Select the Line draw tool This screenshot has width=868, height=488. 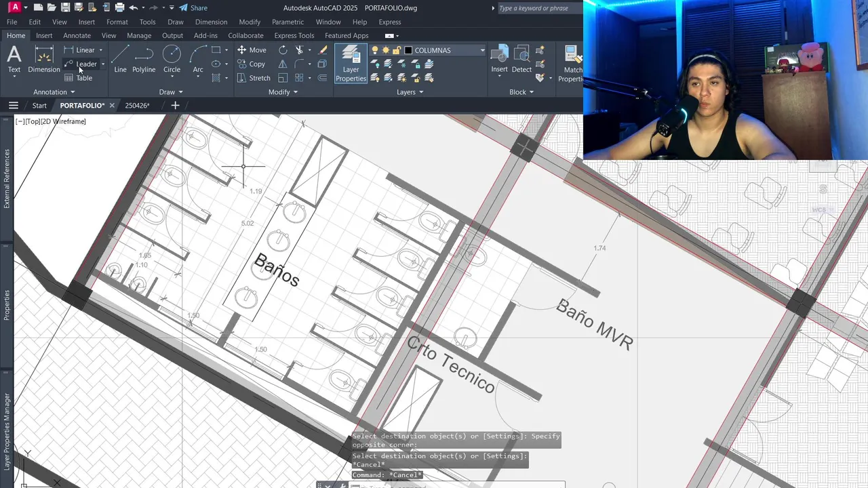pyautogui.click(x=120, y=59)
